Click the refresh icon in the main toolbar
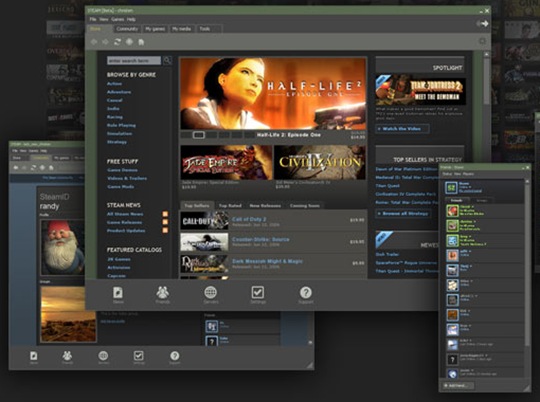Image resolution: width=540 pixels, height=402 pixels. [x=117, y=42]
